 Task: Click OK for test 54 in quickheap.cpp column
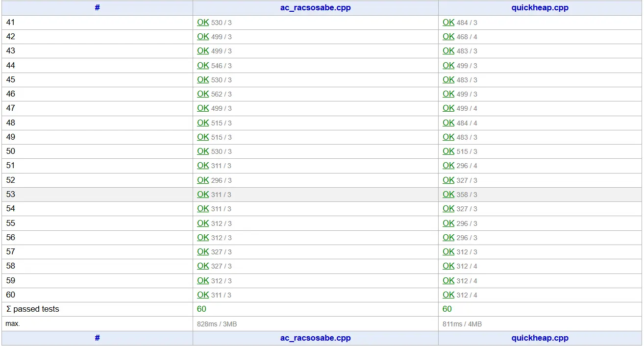[x=448, y=208]
